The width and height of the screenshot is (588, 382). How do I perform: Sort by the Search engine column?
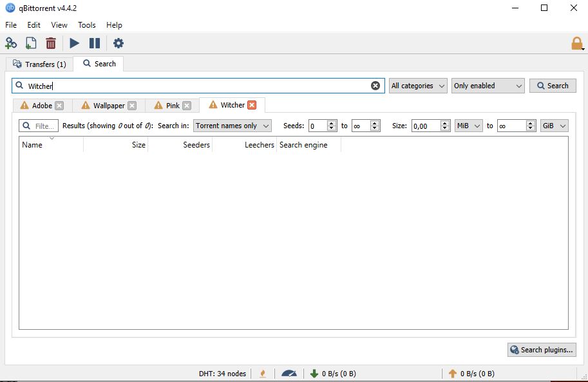tap(309, 145)
